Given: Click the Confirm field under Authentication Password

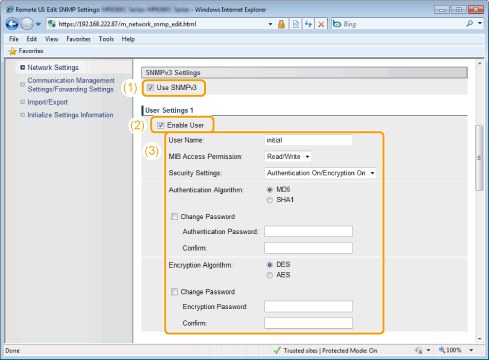Looking at the screenshot, I should (308, 248).
